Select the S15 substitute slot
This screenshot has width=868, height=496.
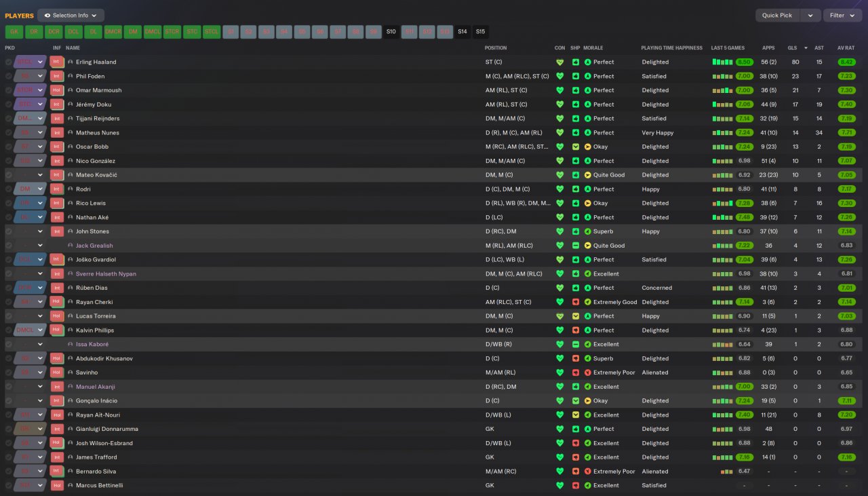click(480, 32)
